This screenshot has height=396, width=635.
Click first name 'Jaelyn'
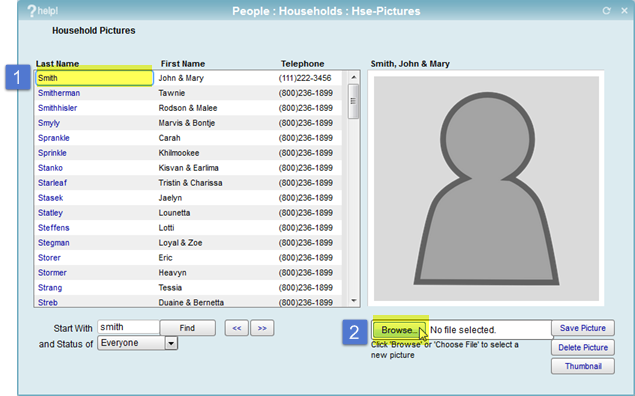pos(170,198)
